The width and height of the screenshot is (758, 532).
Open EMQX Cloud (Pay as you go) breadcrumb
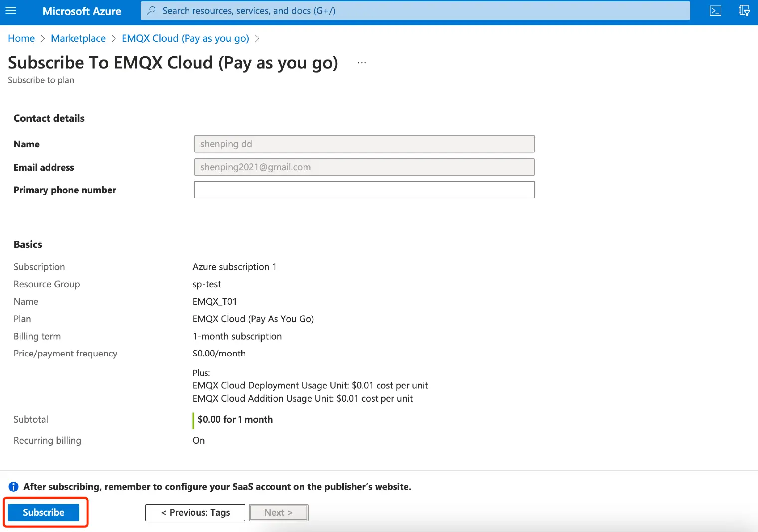(x=186, y=38)
